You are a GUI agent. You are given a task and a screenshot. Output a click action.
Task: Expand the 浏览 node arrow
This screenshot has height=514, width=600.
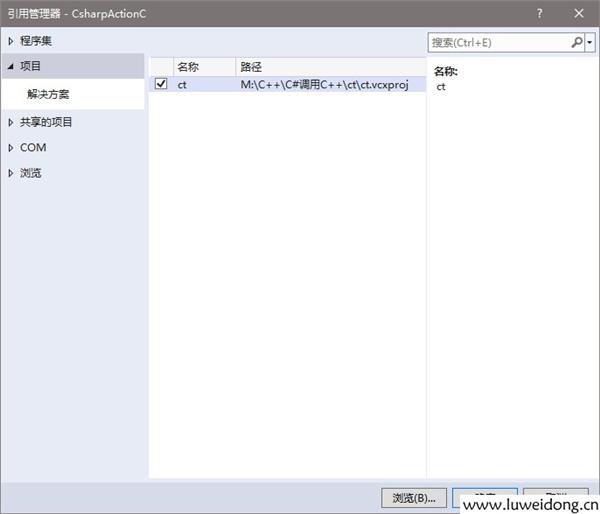11,173
